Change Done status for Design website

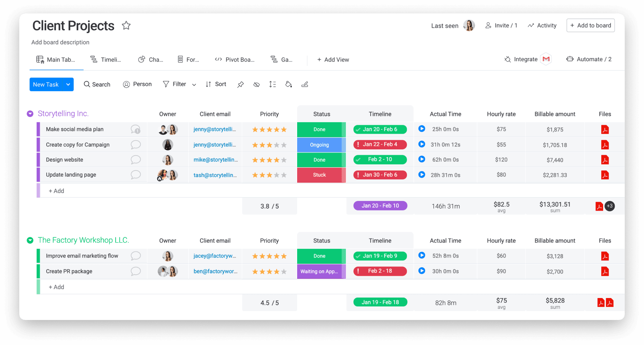click(321, 160)
